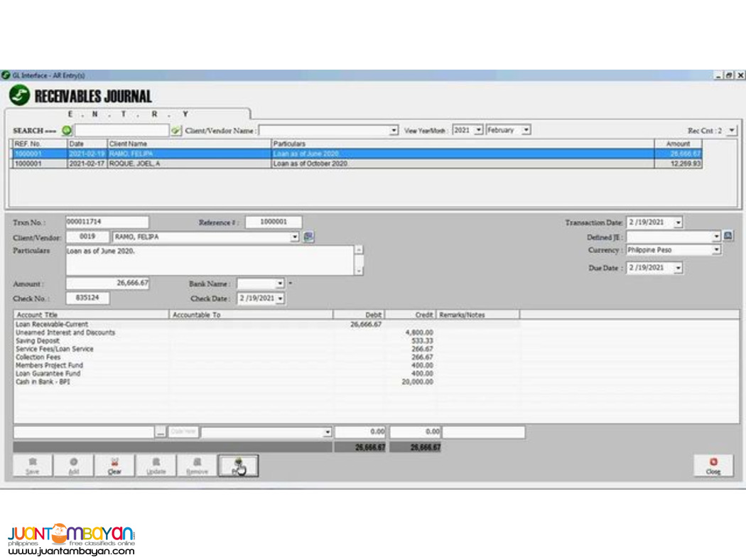This screenshot has width=746, height=560.
Task: Click the green search icon beside SEARCH
Action: 66,129
